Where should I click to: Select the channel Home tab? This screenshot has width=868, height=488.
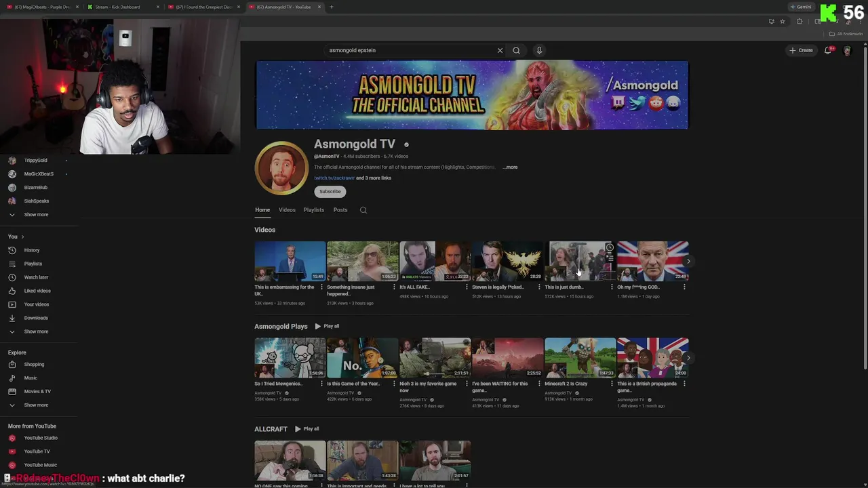[x=262, y=210]
